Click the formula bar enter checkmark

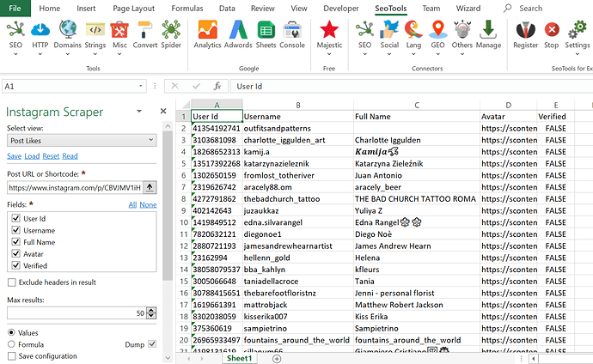point(196,86)
